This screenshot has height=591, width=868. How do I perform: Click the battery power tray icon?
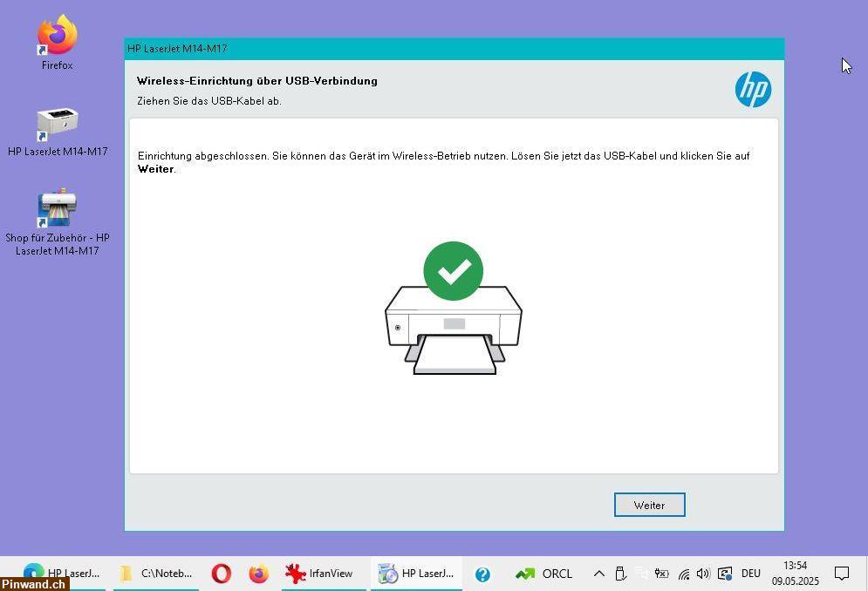tap(661, 574)
